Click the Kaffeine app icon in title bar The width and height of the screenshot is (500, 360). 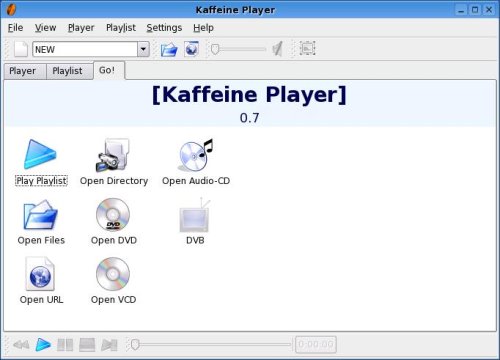[x=11, y=10]
